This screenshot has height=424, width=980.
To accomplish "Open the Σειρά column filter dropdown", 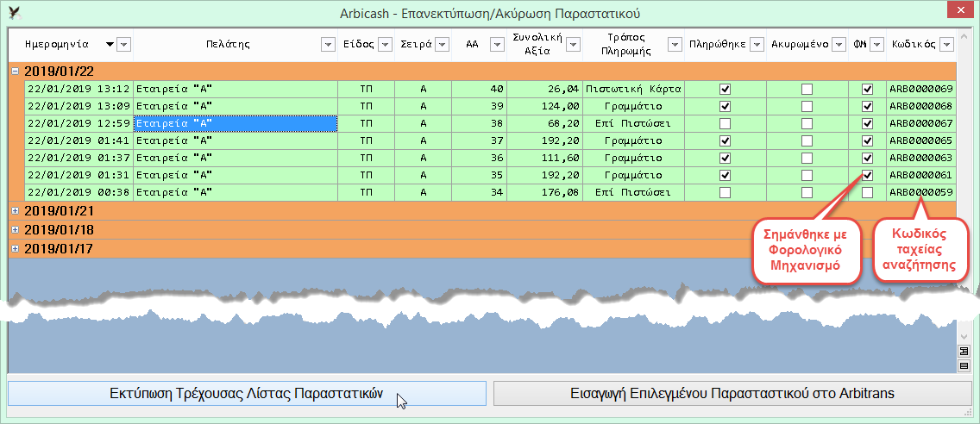I will click(x=442, y=44).
